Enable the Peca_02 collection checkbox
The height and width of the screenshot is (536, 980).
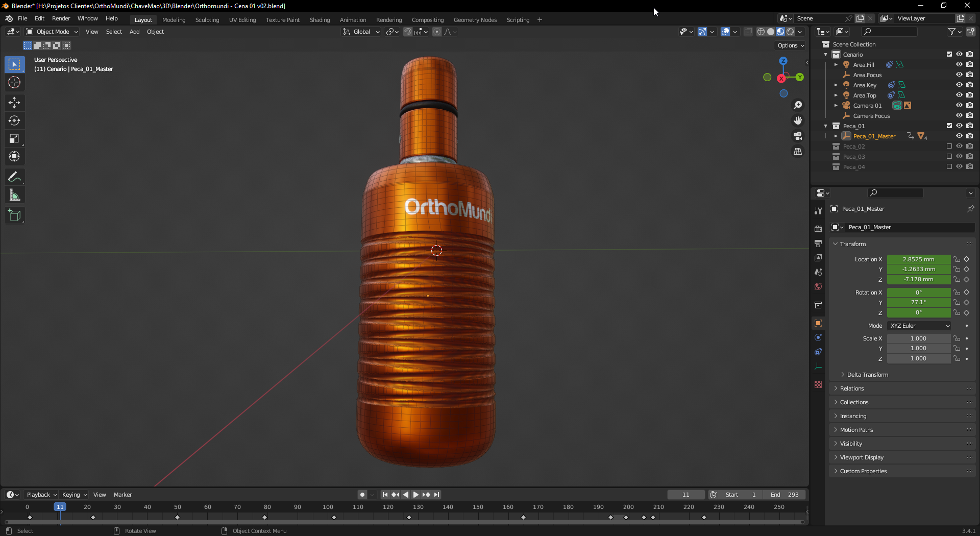[x=949, y=146]
